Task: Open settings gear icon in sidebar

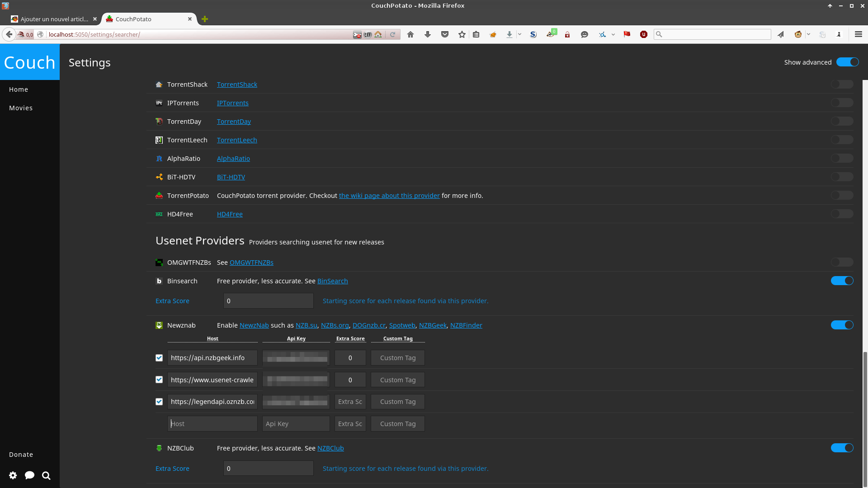Action: pyautogui.click(x=13, y=475)
